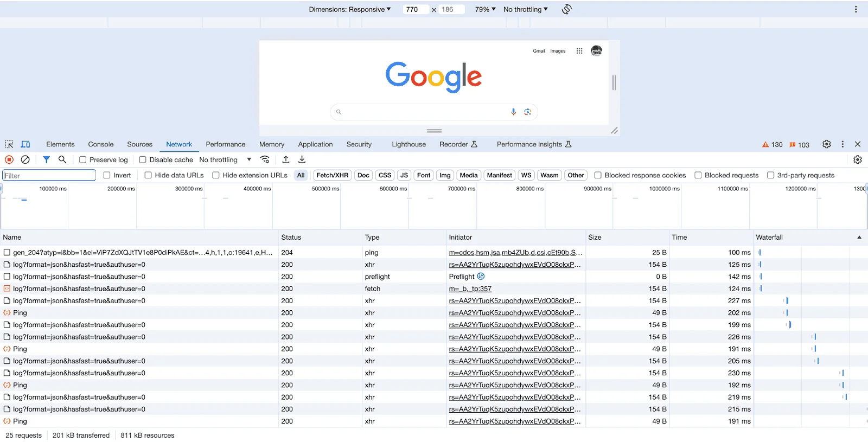
Task: Open Google apps grid icon
Action: pyautogui.click(x=579, y=51)
